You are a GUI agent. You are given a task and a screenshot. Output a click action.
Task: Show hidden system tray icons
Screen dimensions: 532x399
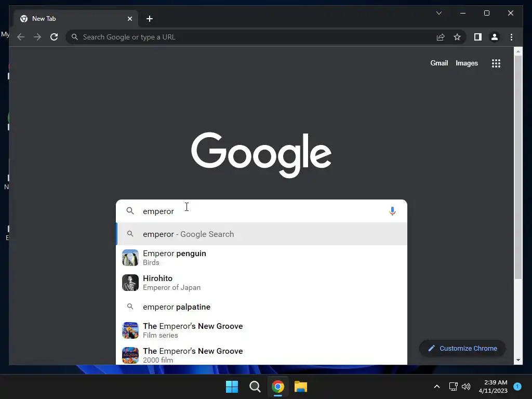point(436,387)
